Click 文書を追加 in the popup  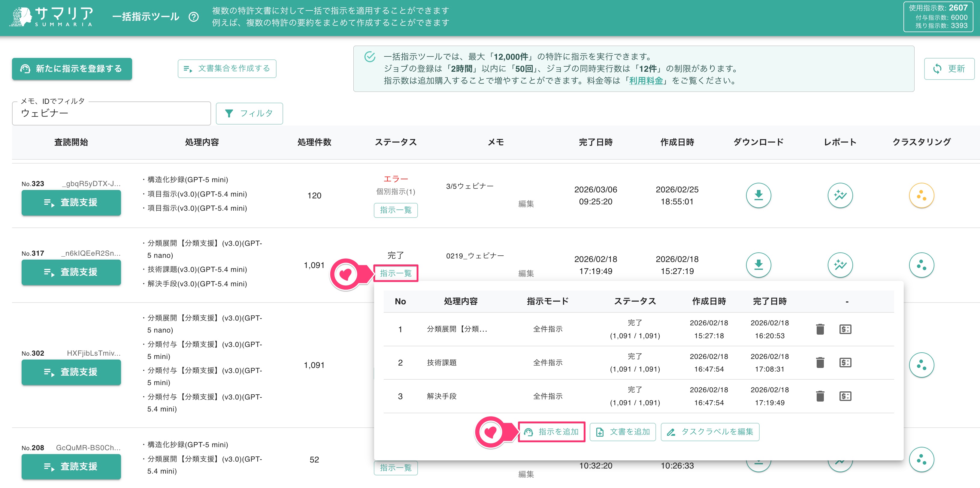[623, 432]
